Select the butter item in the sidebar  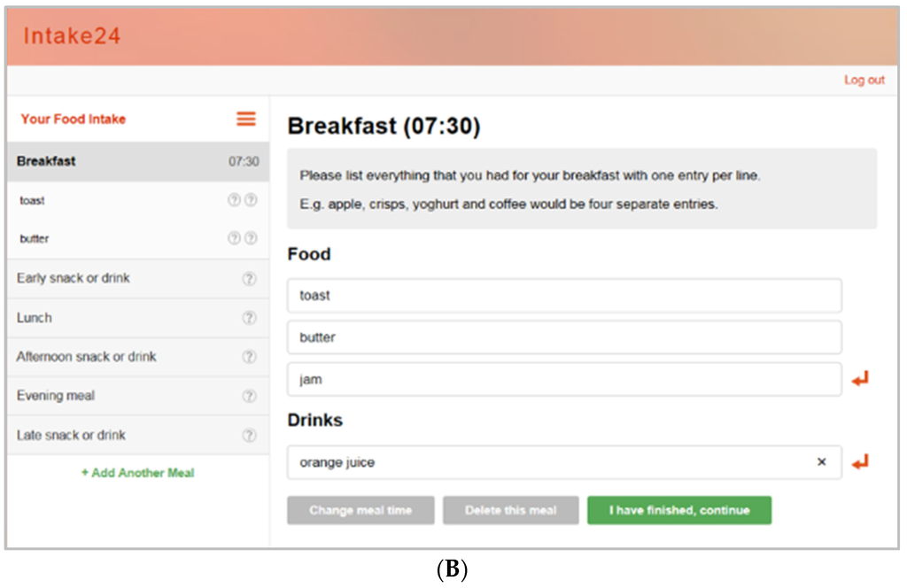(35, 238)
